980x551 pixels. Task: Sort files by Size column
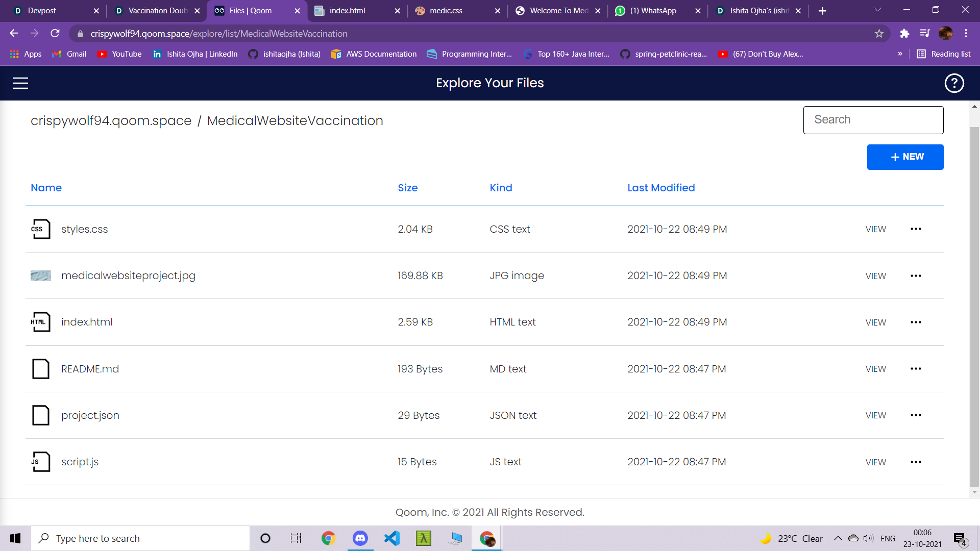point(407,188)
